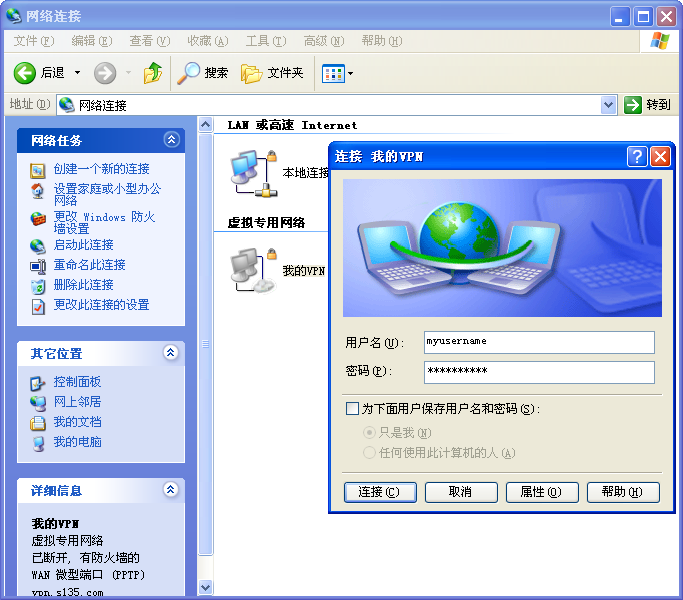Open the Folders view toolbar icon
Screen dimensions: 683x600
[x=252, y=73]
